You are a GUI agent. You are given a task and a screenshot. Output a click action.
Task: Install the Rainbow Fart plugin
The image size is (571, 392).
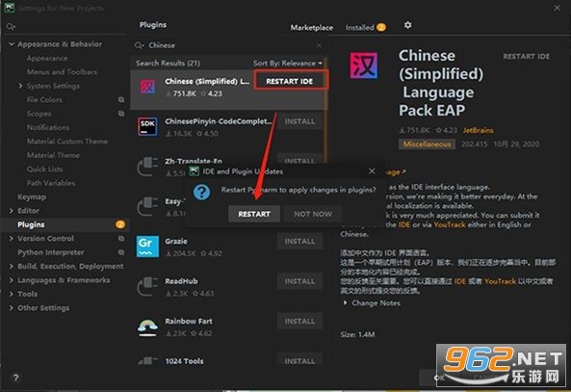point(299,322)
